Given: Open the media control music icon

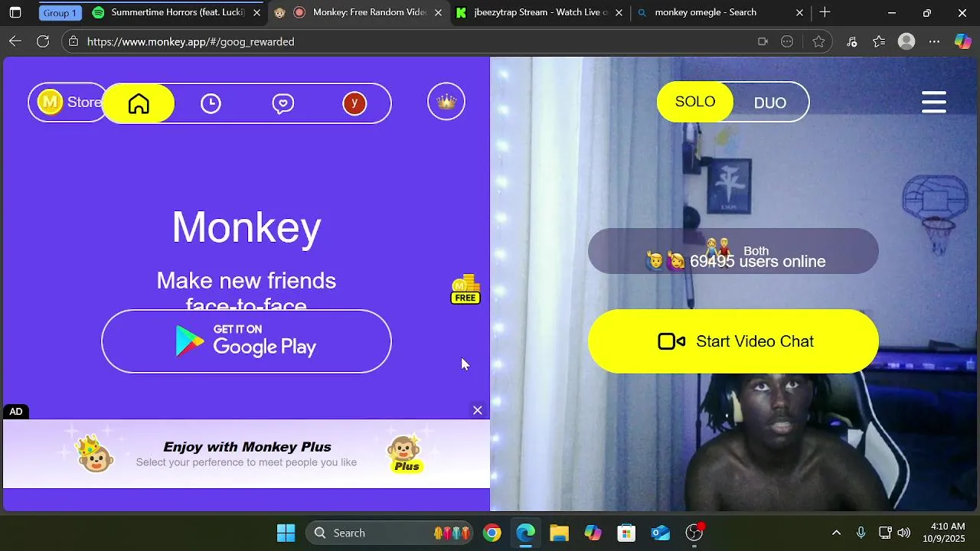Looking at the screenshot, I should pyautogui.click(x=851, y=42).
